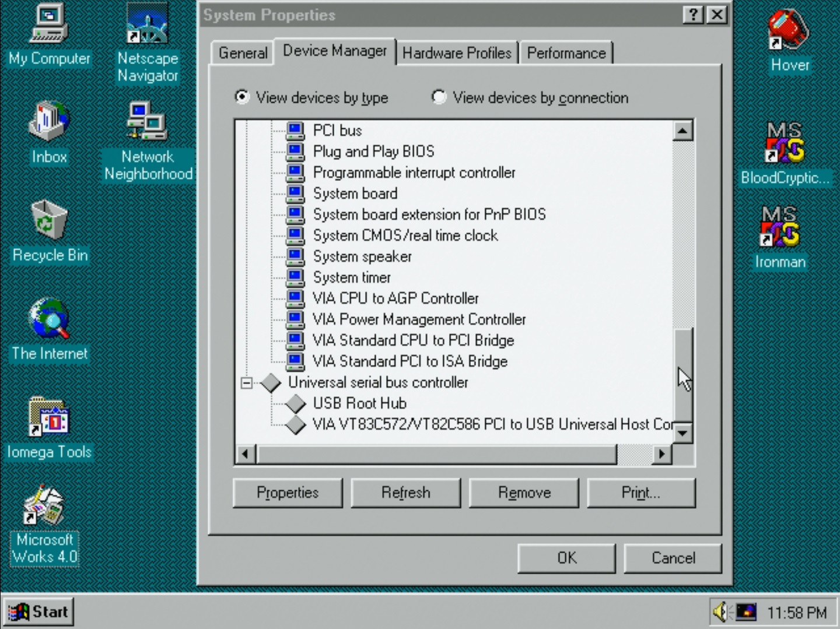This screenshot has width=840, height=629.
Task: Click the Properties button
Action: point(288,493)
